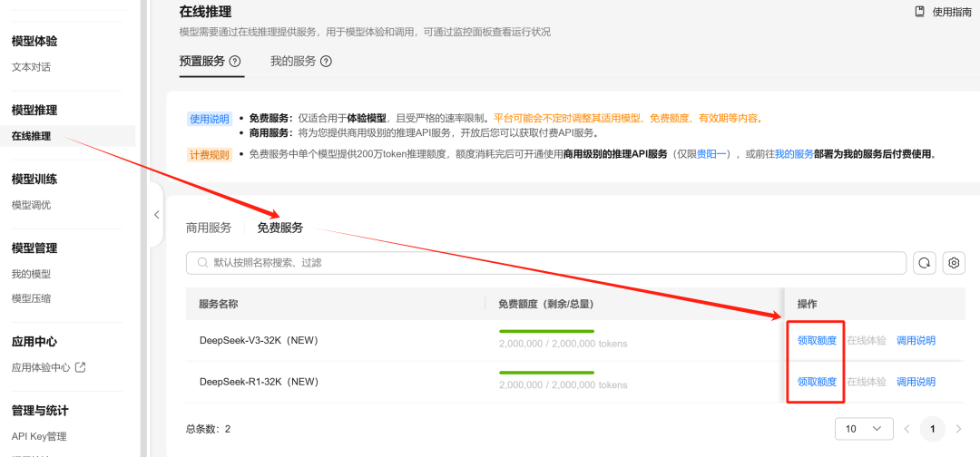Click 在线体验 for DeepSeek-V3-32K
980x457 pixels.
(867, 340)
